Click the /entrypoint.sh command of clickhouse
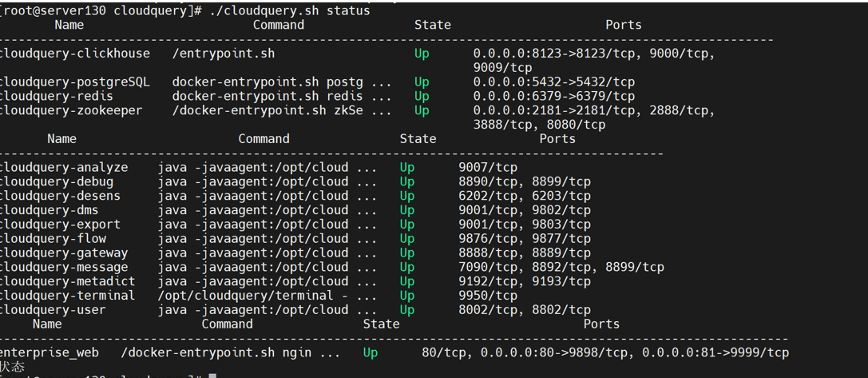The width and height of the screenshot is (868, 378). coord(223,54)
